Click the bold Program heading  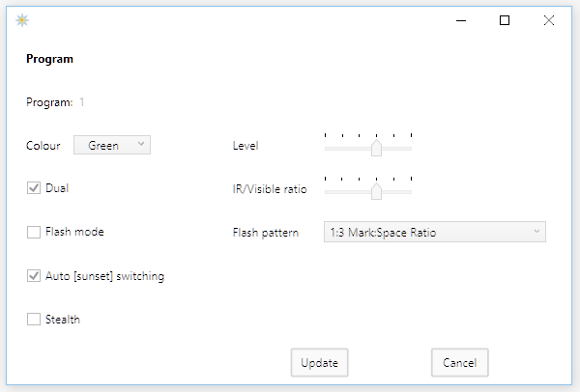49,59
